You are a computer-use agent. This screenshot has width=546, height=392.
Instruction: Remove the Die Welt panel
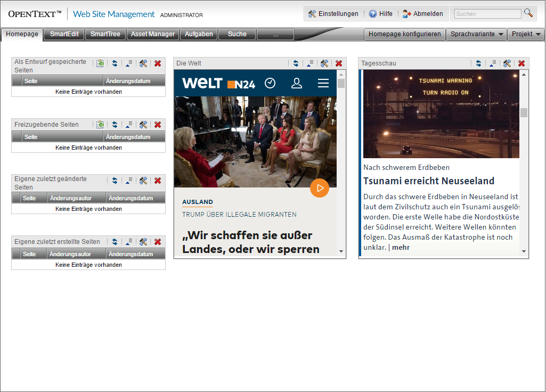pyautogui.click(x=339, y=63)
